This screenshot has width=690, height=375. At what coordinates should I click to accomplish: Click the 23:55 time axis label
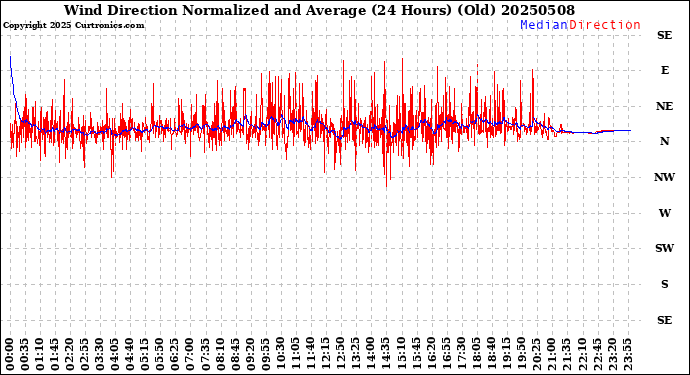point(627,354)
